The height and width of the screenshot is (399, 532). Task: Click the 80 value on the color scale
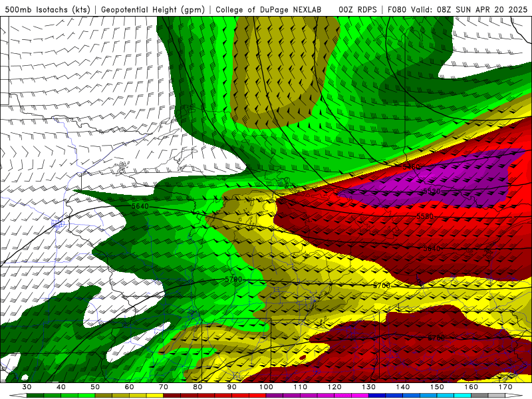click(x=198, y=387)
